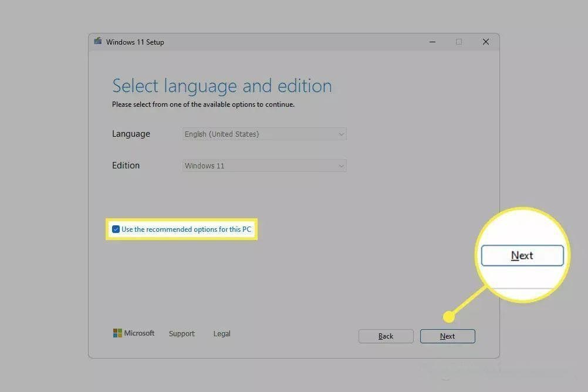
Task: Minimize the Windows 11 Setup window
Action: (432, 42)
